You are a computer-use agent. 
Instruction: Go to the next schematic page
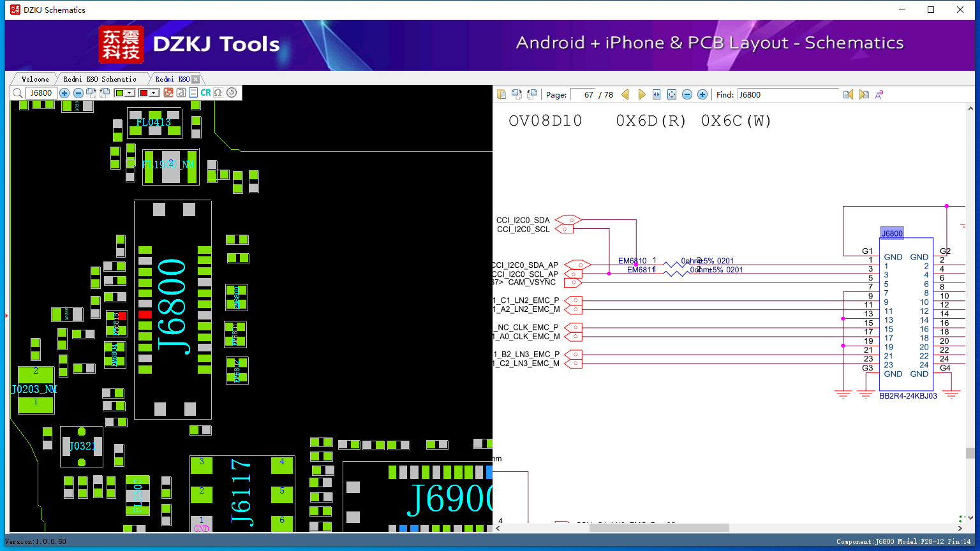pos(641,94)
